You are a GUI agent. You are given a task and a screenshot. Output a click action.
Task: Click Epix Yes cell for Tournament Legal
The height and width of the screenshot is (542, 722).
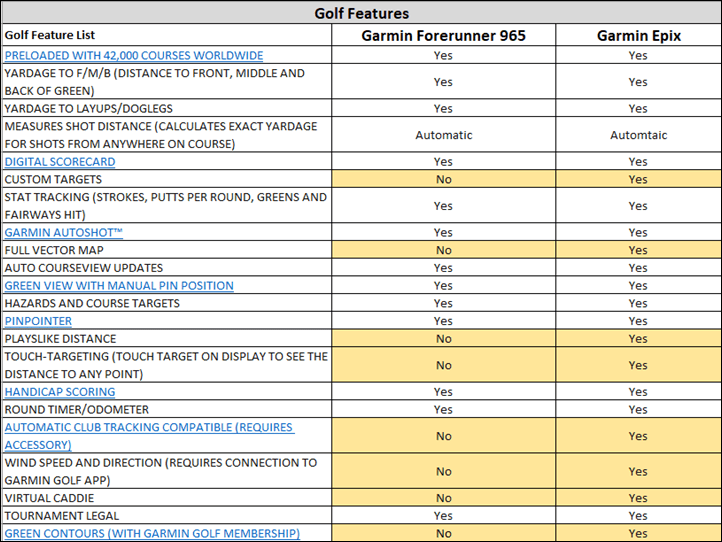639,516
